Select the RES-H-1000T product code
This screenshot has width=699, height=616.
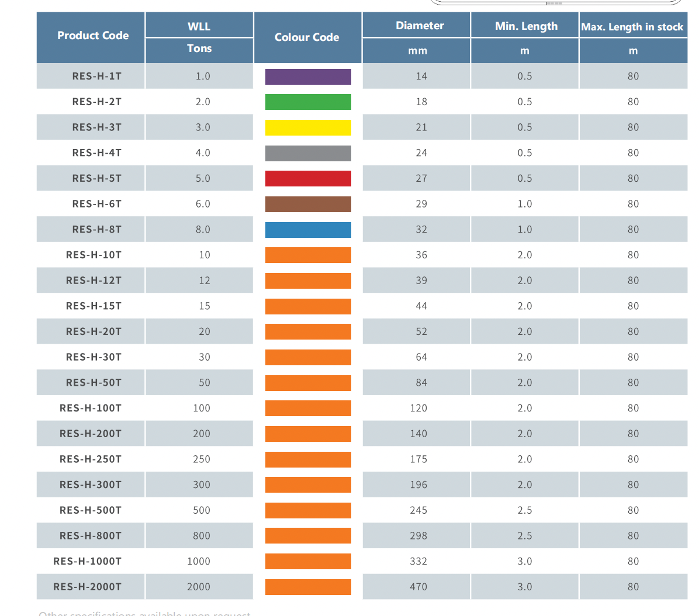click(88, 561)
